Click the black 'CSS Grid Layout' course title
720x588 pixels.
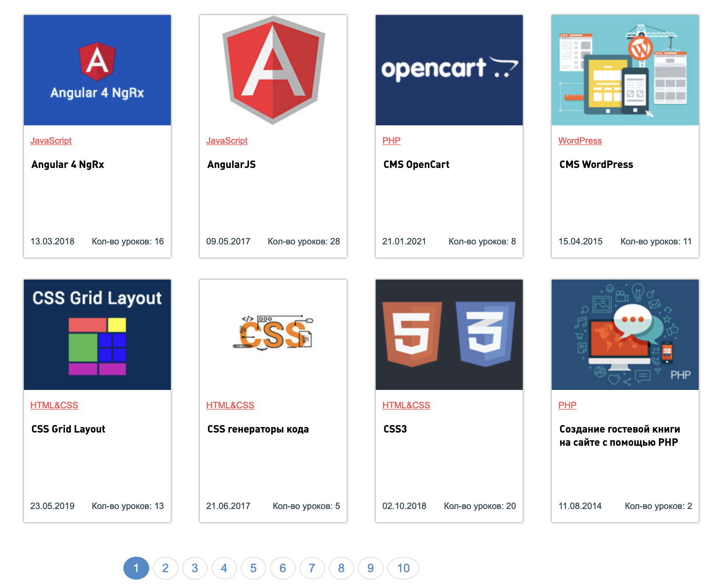[x=68, y=429]
